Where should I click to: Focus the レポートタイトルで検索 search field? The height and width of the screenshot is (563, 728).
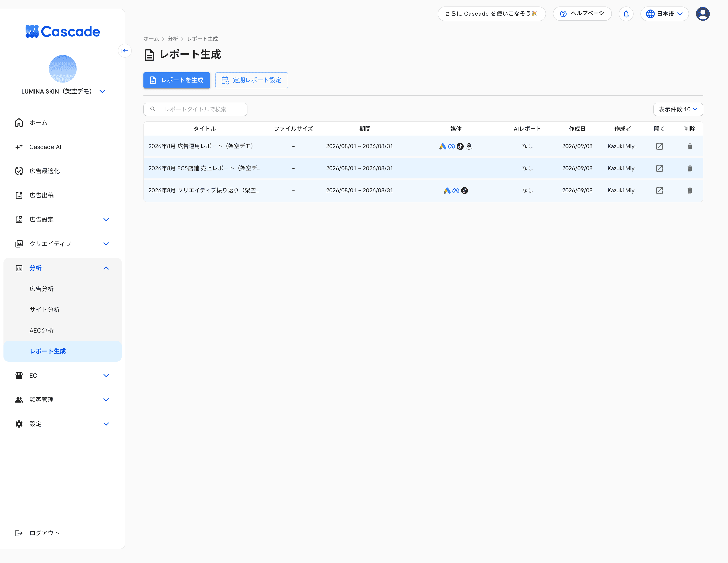coord(195,109)
